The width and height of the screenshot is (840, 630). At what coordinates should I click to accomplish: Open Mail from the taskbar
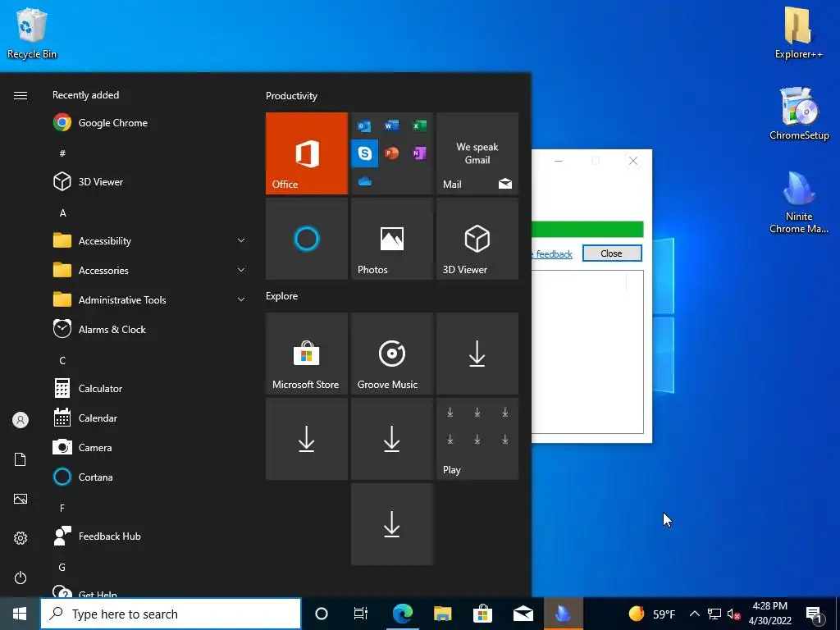523,614
